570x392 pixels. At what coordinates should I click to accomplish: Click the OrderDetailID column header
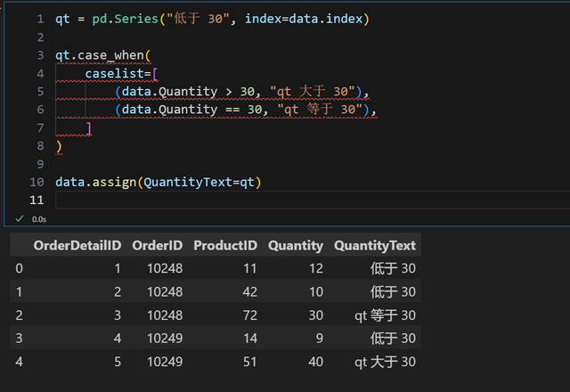point(77,245)
